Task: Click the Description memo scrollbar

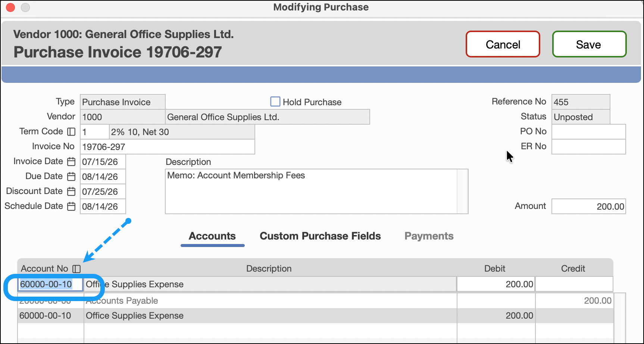Action: pos(463,191)
